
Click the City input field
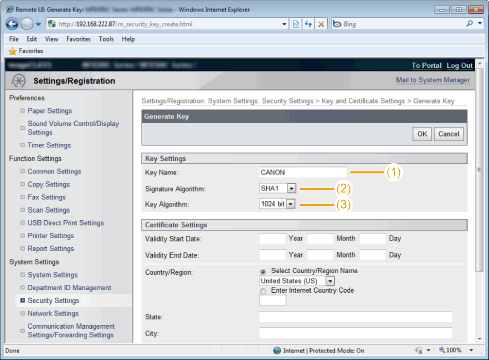point(356,333)
